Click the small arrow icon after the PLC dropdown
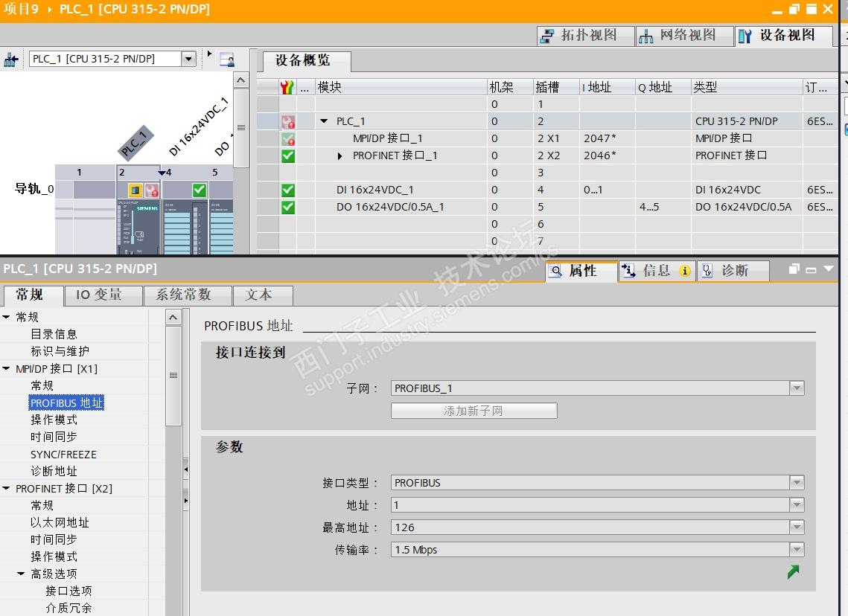 [209, 54]
